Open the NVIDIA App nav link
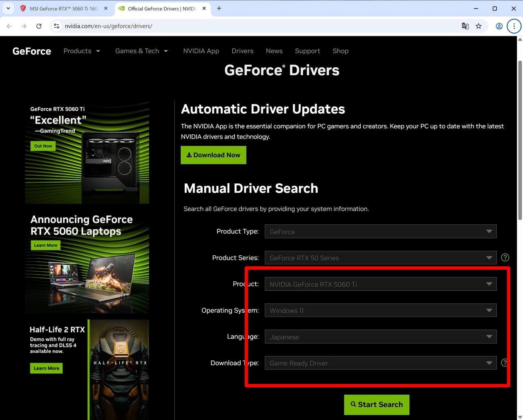 coord(201,51)
